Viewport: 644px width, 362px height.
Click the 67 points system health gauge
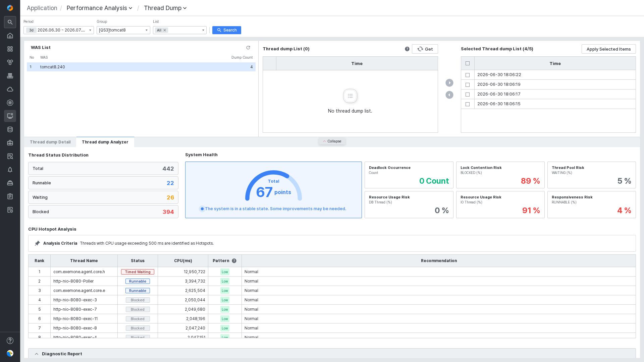(273, 186)
